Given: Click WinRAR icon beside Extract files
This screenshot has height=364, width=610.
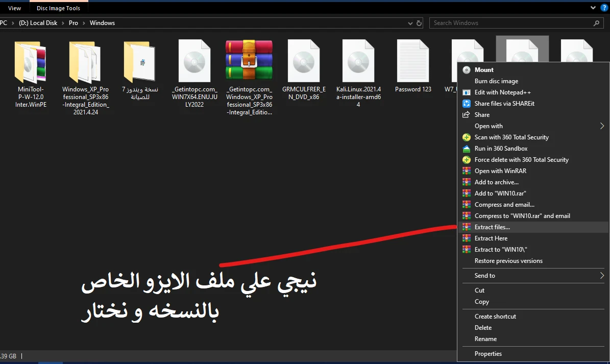Looking at the screenshot, I should [x=467, y=227].
